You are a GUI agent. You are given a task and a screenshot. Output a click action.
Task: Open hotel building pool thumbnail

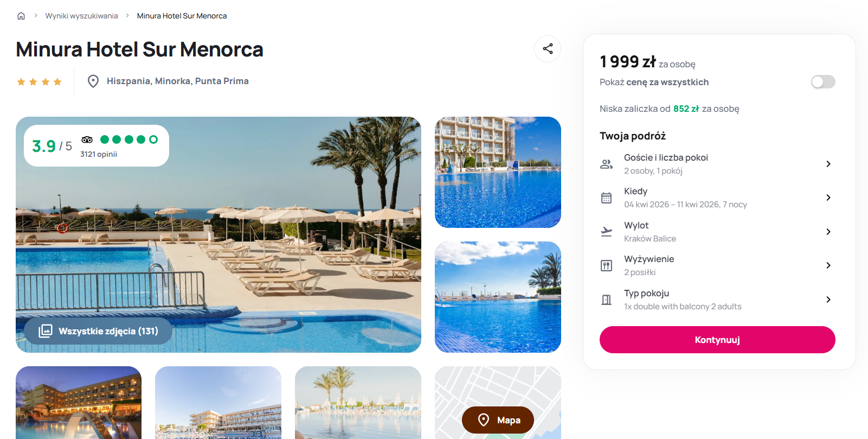pos(498,172)
